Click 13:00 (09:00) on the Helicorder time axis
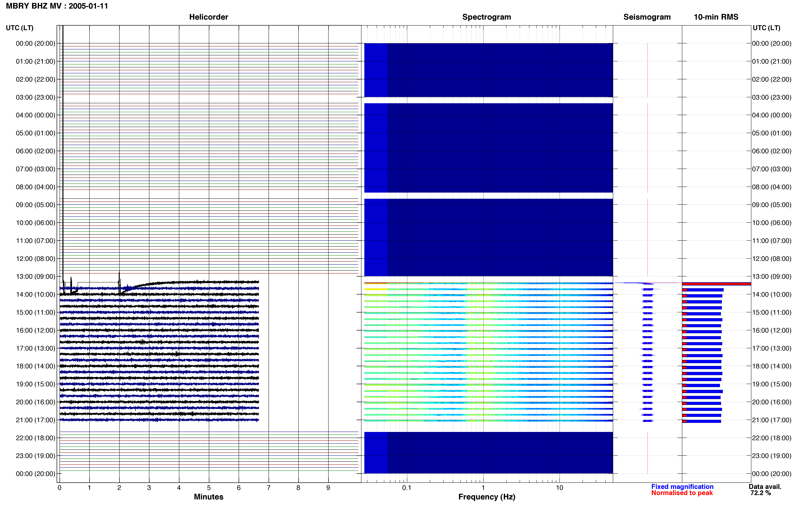 (x=36, y=277)
